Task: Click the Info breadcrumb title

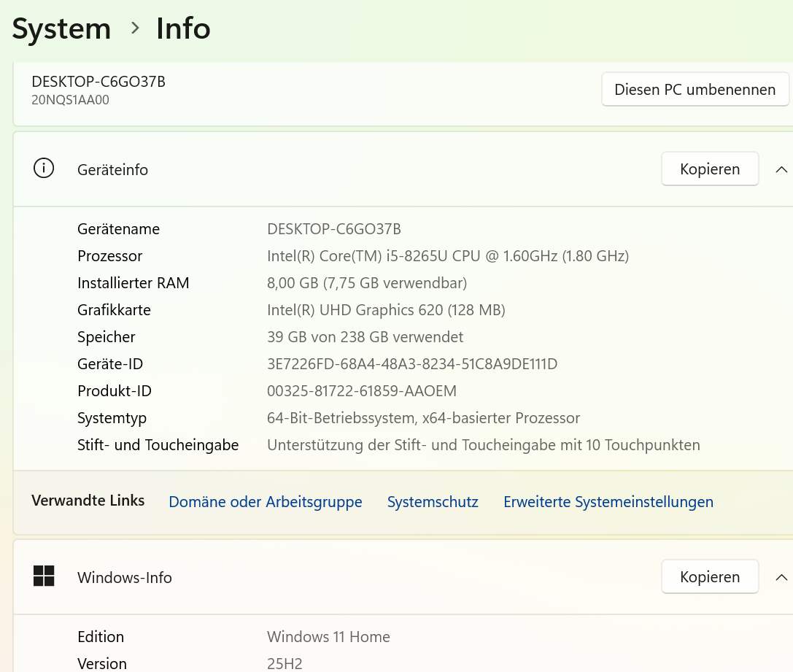Action: pos(183,28)
